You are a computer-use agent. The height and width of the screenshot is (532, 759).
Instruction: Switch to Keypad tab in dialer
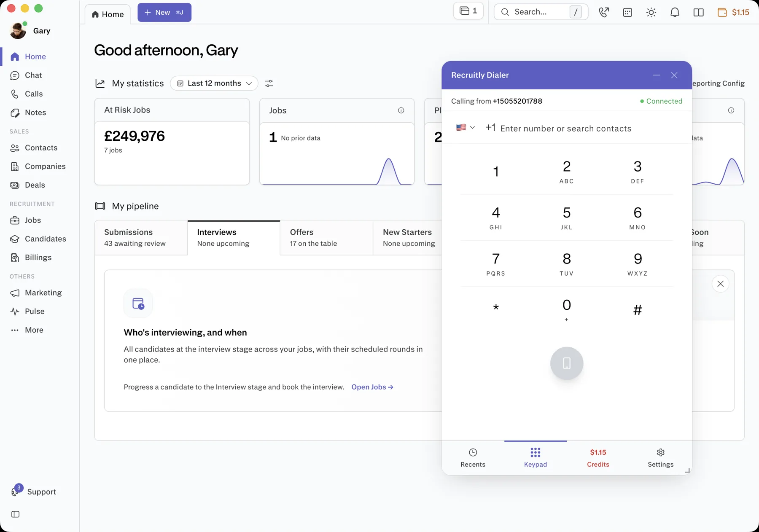pos(535,458)
